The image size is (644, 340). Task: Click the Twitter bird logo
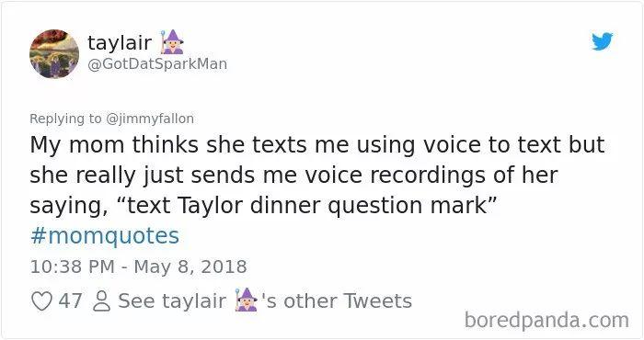point(603,41)
